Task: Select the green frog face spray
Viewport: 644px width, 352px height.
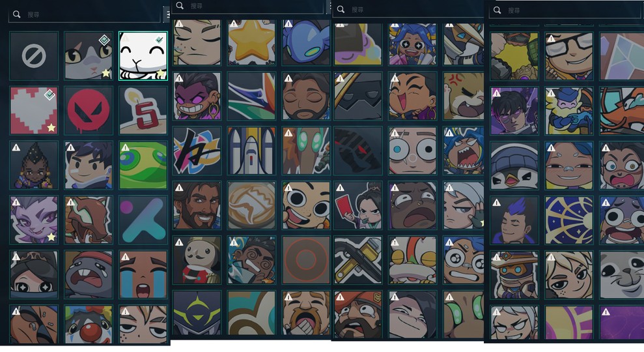Action: tap(143, 165)
